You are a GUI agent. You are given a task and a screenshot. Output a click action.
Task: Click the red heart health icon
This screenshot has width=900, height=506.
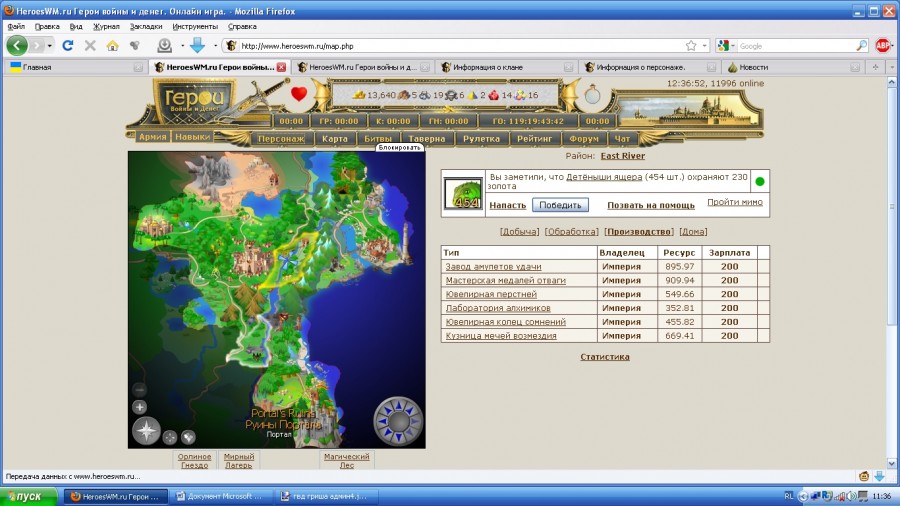point(299,94)
